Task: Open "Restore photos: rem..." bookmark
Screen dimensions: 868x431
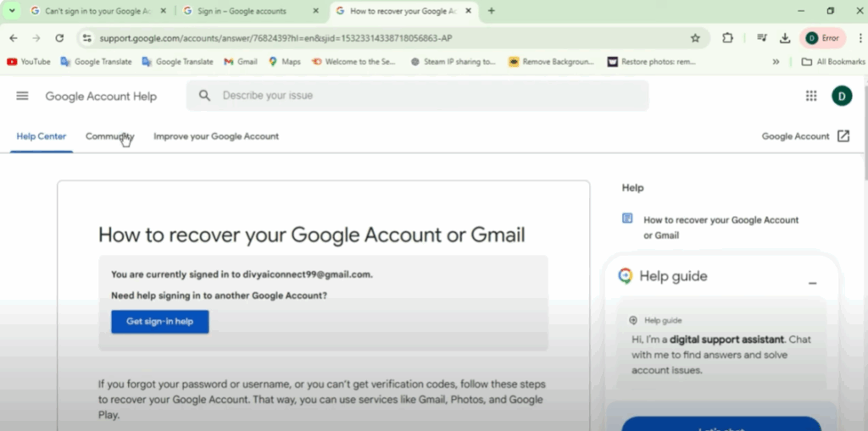Action: click(652, 62)
